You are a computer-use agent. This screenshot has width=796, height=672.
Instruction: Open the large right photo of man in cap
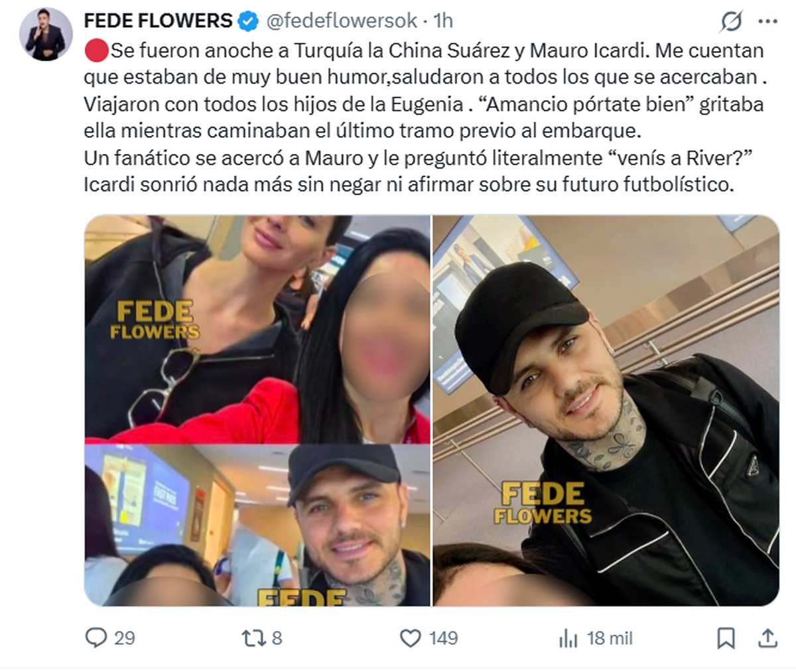pos(606,411)
